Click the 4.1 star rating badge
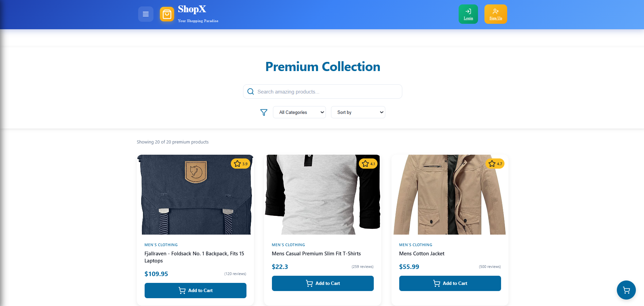 click(x=368, y=164)
